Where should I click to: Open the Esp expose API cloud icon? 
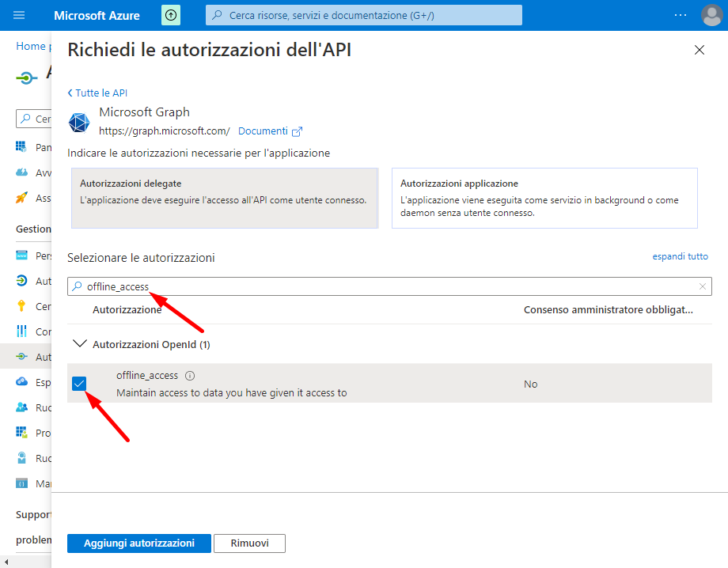(21, 381)
